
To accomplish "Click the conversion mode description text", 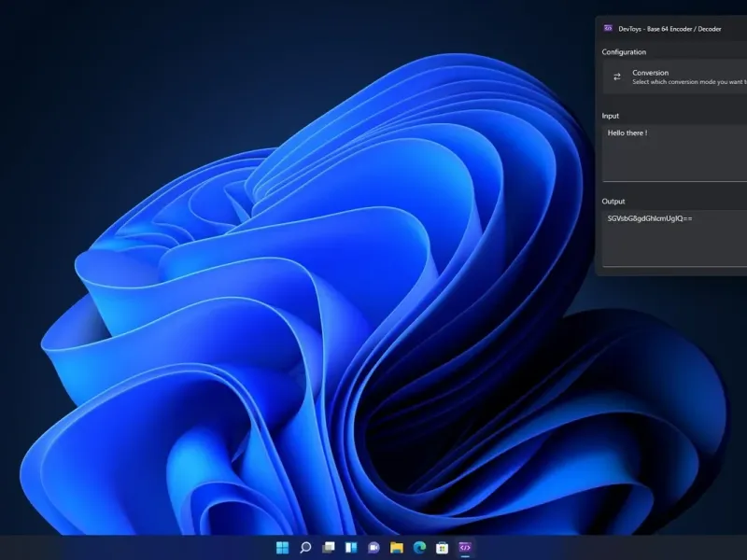I will pyautogui.click(x=689, y=82).
